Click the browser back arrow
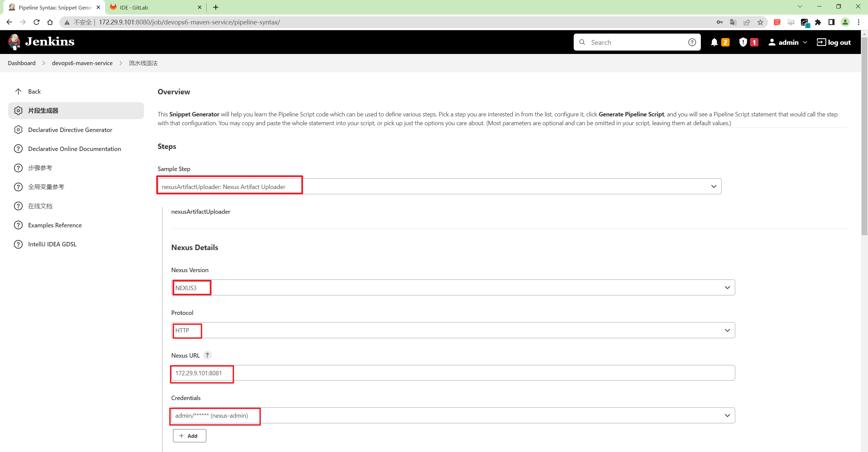Screen dimensions: 868x452 (9, 22)
